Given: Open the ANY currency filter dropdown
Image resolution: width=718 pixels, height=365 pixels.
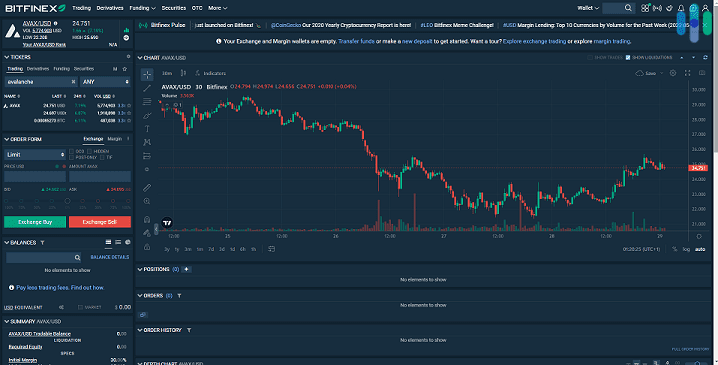Looking at the screenshot, I should pos(105,82).
